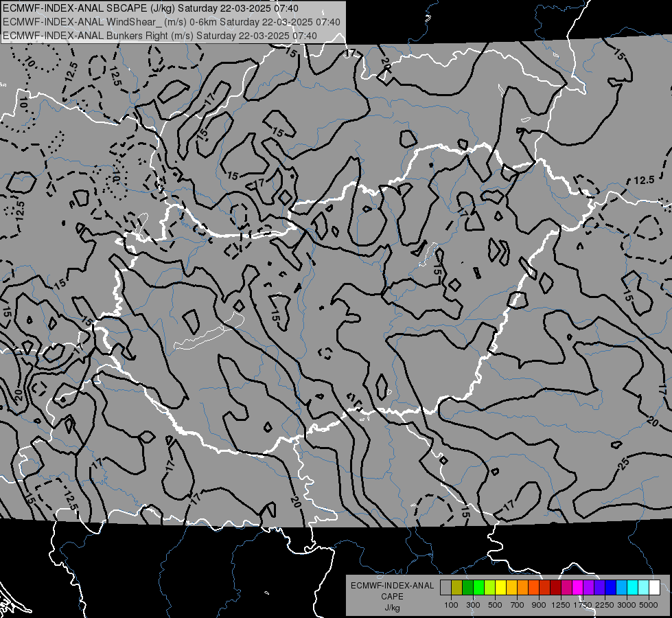
Task: Click the 5000 legend value label
Action: point(649,605)
